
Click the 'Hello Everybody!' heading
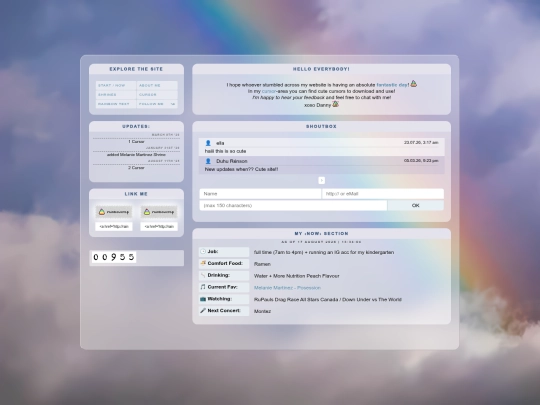tap(321, 69)
